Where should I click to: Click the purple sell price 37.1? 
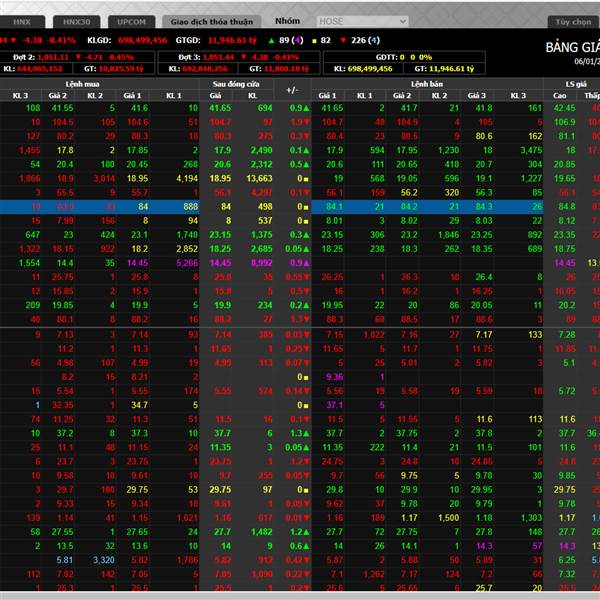click(x=334, y=405)
